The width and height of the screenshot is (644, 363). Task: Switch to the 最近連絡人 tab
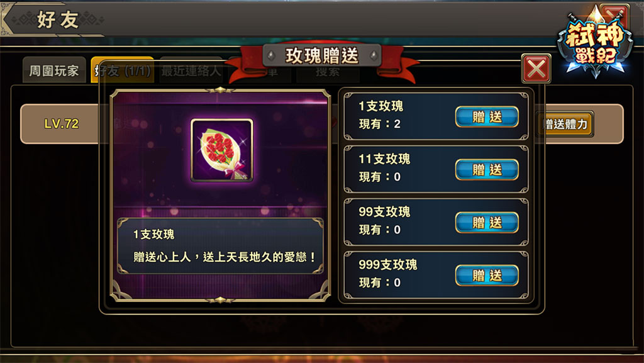click(x=191, y=70)
